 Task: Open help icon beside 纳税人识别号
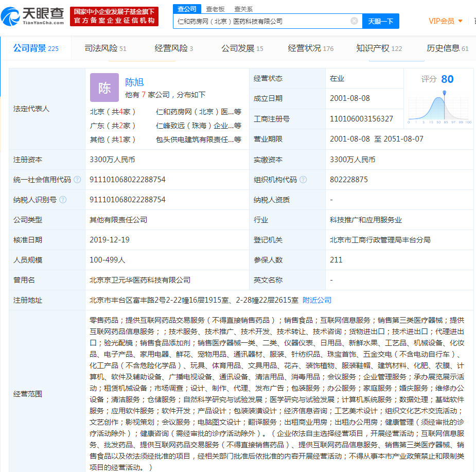[x=63, y=200]
